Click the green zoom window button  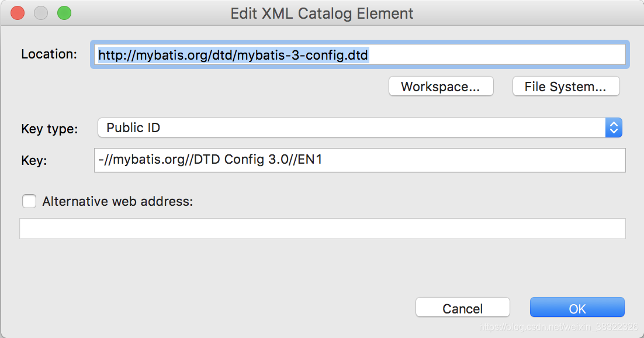(64, 13)
